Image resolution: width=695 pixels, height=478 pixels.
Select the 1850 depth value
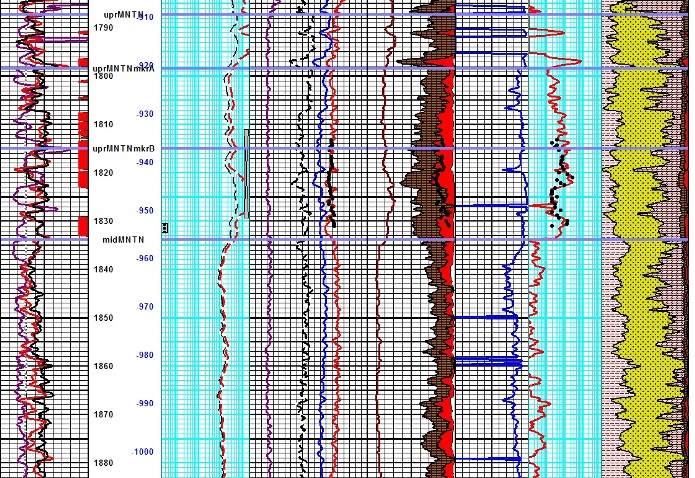[104, 318]
